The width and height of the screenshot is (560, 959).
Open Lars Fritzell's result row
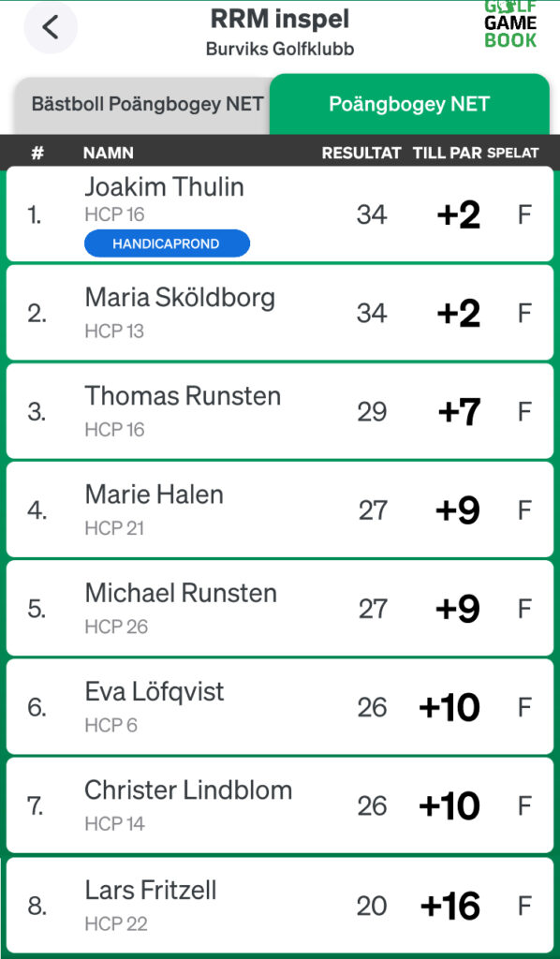point(280,906)
